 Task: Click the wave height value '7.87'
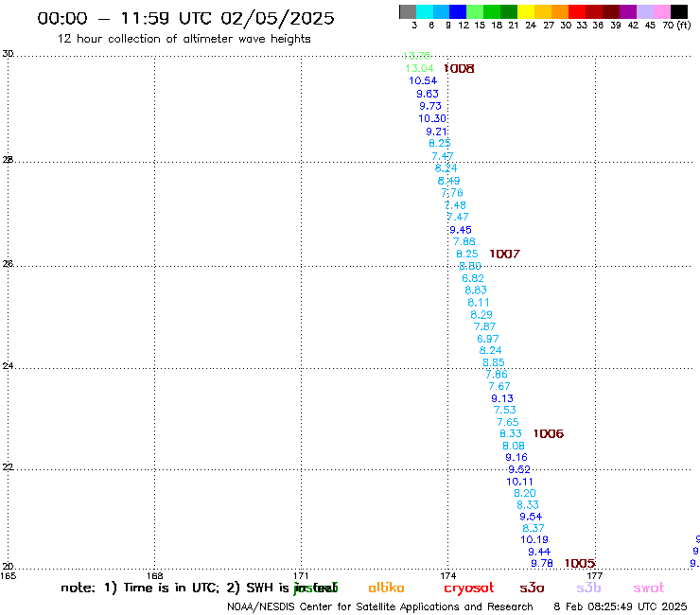pyautogui.click(x=484, y=327)
